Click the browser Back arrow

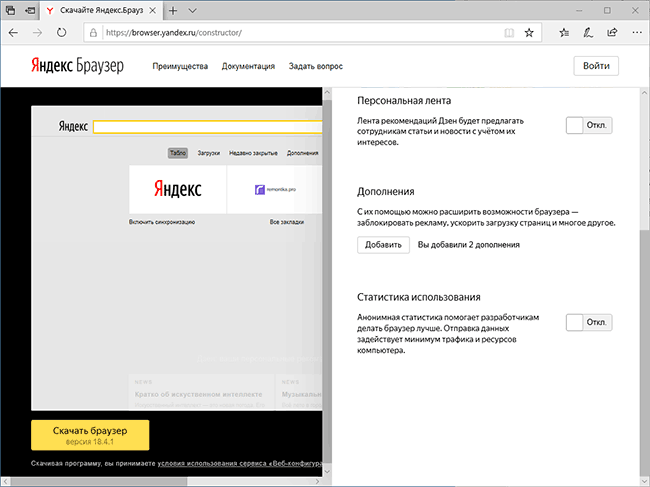point(13,32)
